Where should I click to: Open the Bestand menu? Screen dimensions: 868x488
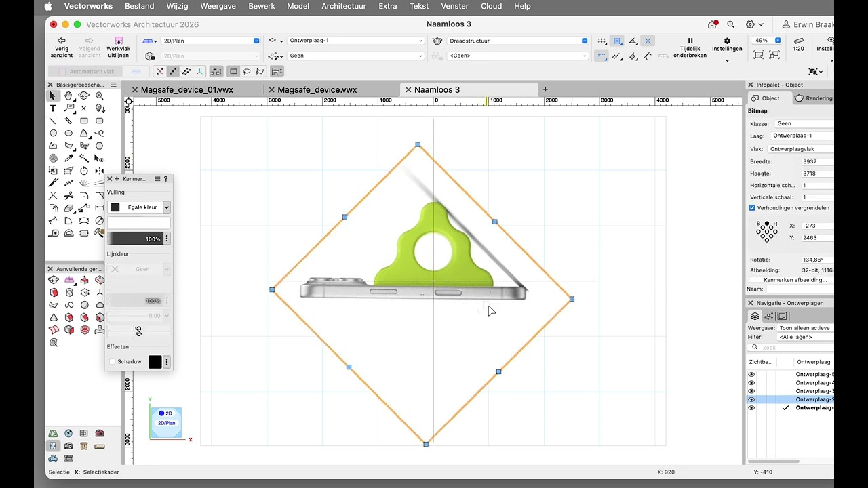[x=140, y=6]
